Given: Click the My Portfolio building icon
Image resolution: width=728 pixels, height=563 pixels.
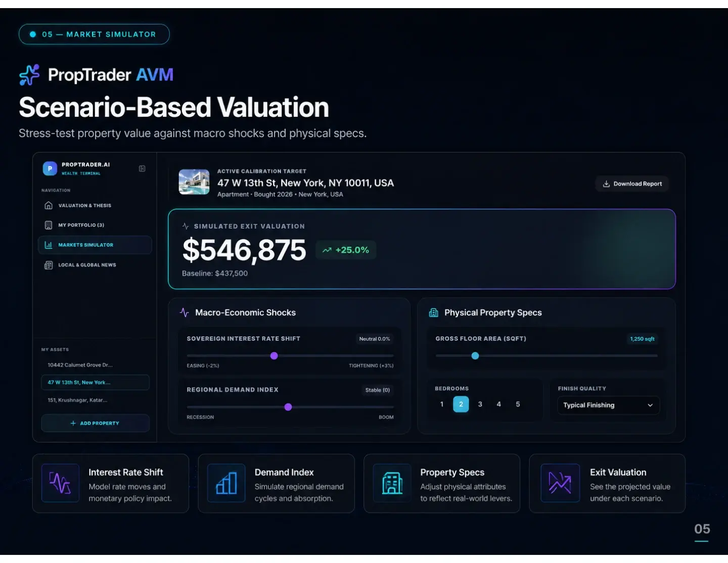Looking at the screenshot, I should pos(49,225).
